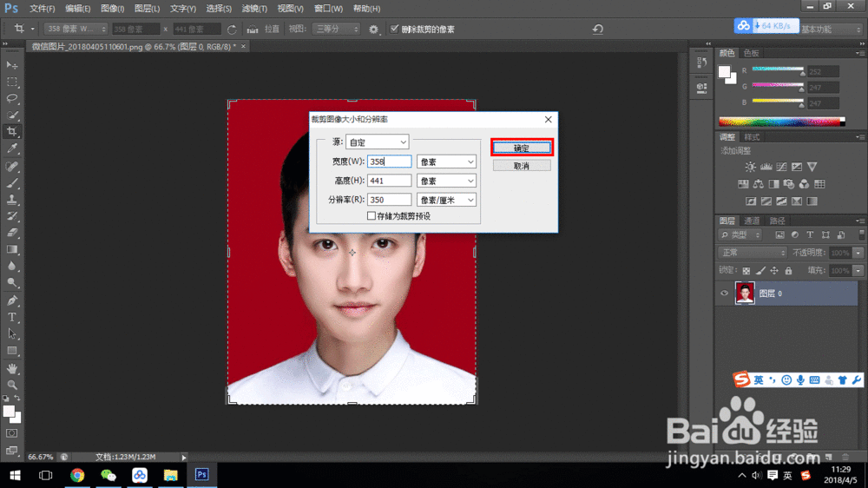Select the Eyedropper tool
This screenshot has width=868, height=488.
[x=12, y=148]
